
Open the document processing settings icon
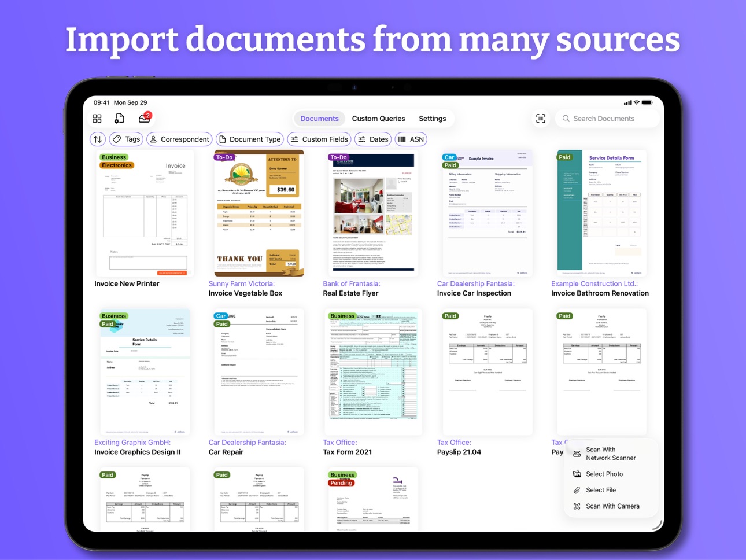120,118
